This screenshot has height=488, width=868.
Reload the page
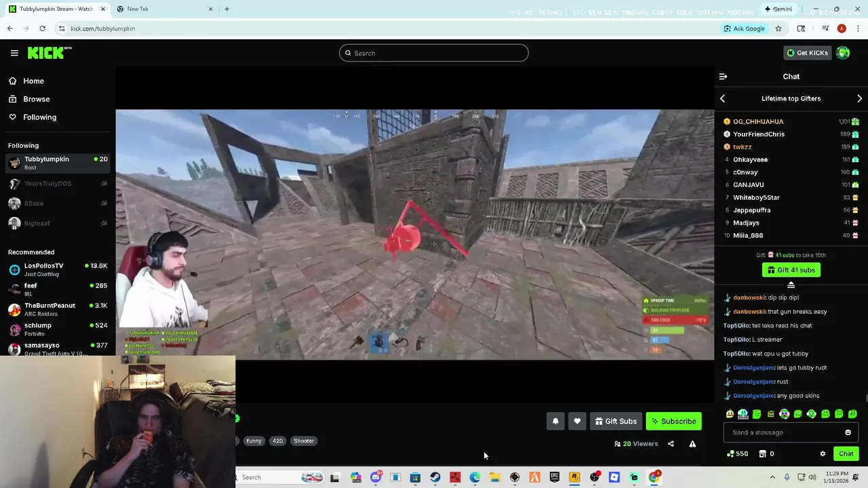pos(42,28)
